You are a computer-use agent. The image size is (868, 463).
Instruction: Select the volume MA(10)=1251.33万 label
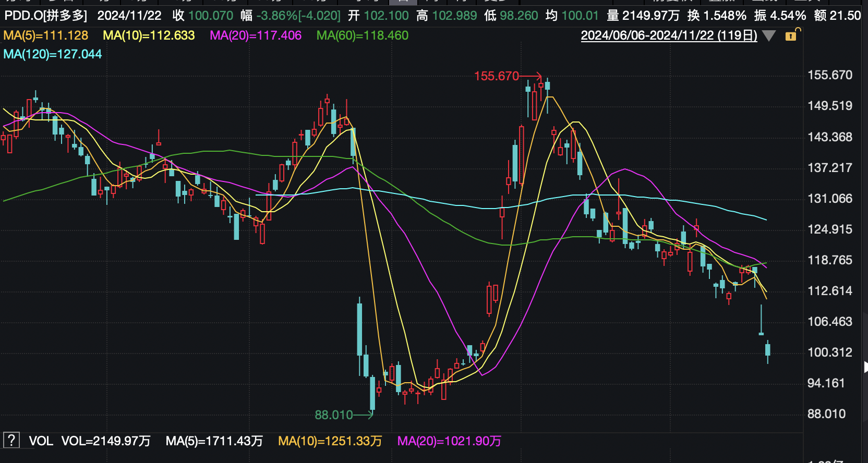330,441
